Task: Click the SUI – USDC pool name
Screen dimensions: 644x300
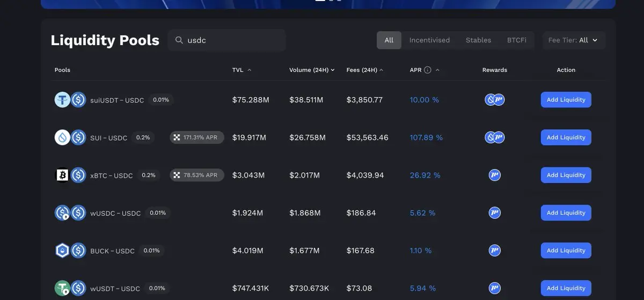Action: 108,138
